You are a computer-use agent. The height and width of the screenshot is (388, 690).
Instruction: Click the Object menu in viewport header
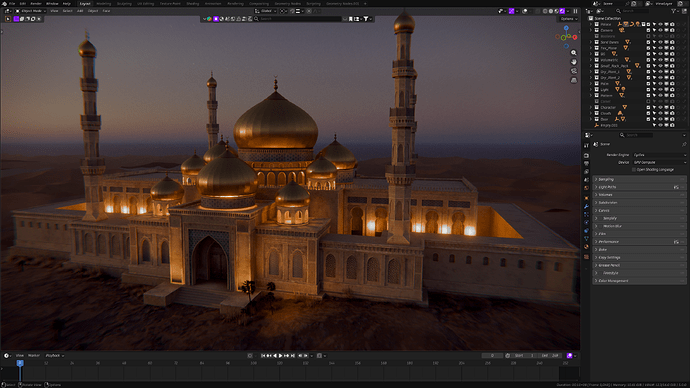(x=93, y=11)
